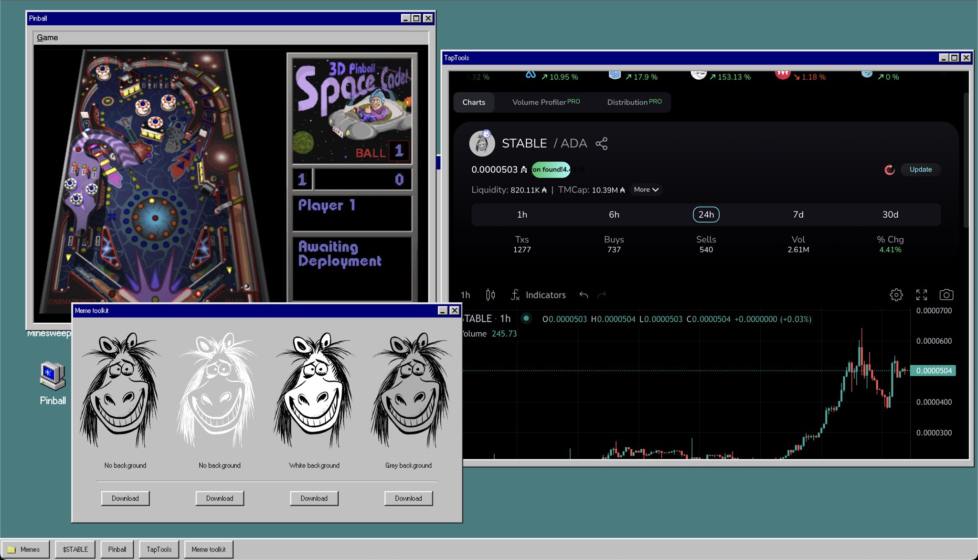Click the fullscreen chart icon
The image size is (978, 560).
tap(921, 295)
